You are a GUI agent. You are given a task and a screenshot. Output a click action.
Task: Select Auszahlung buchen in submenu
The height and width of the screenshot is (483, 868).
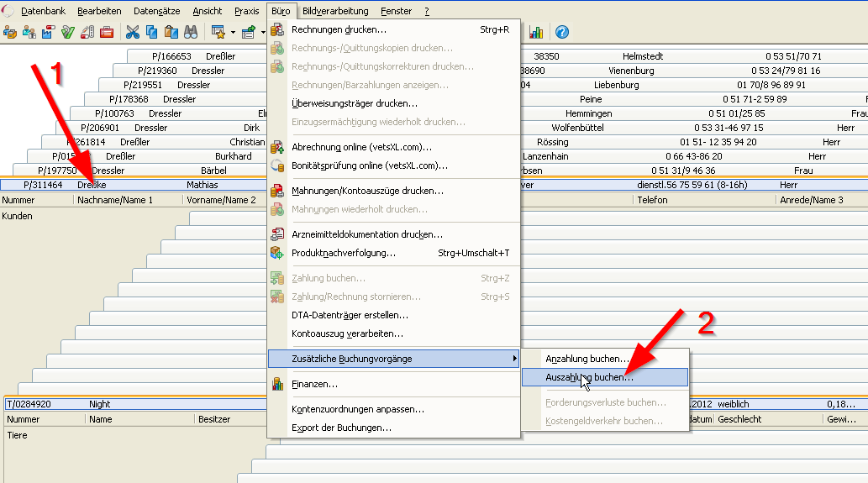coord(605,377)
